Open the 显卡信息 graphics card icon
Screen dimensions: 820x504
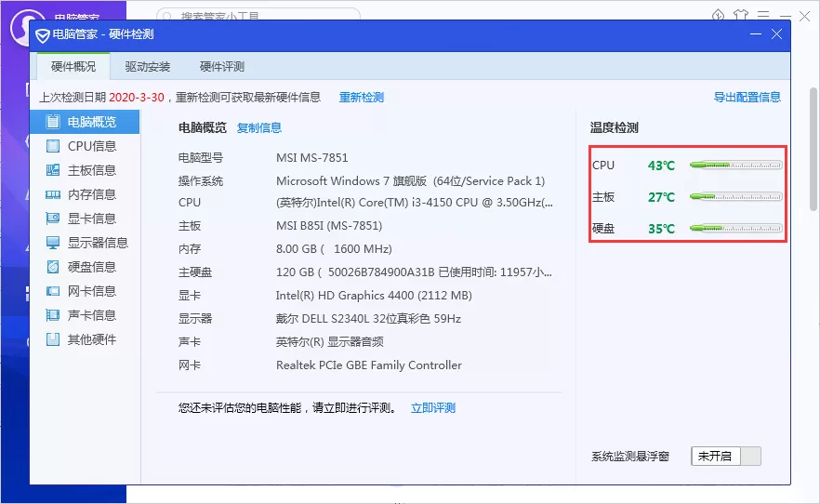(53, 219)
